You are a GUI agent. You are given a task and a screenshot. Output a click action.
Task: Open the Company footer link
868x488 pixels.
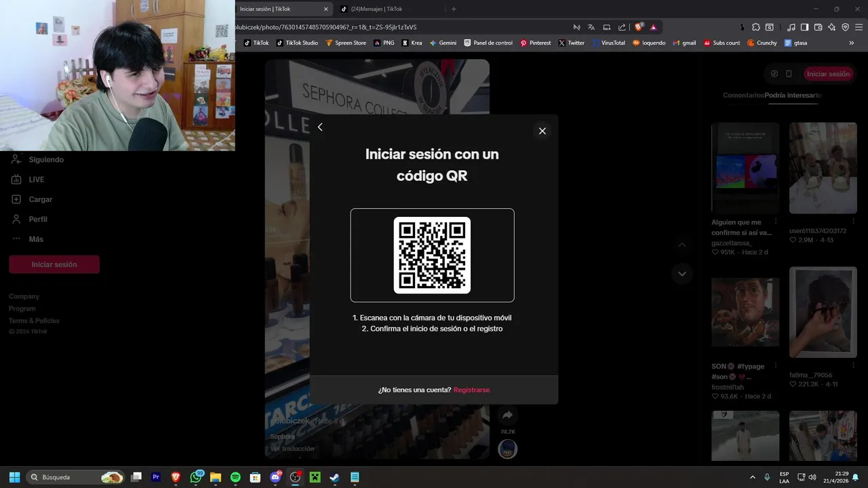(x=24, y=296)
